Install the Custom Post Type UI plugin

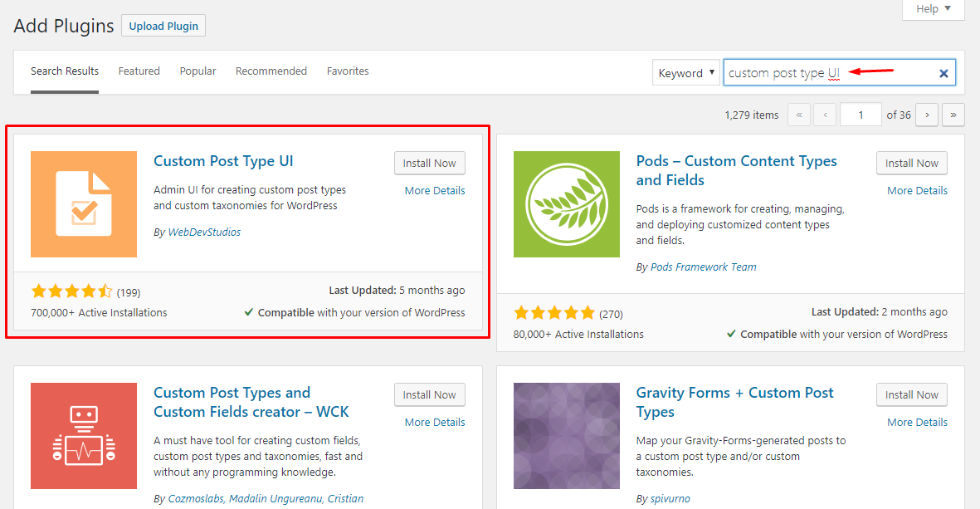(429, 163)
